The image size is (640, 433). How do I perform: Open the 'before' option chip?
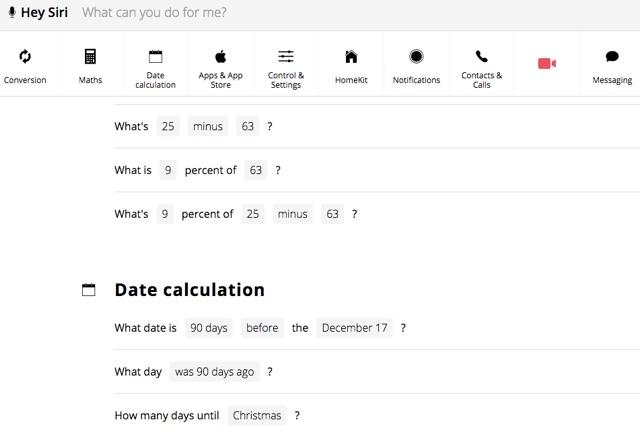click(x=263, y=327)
